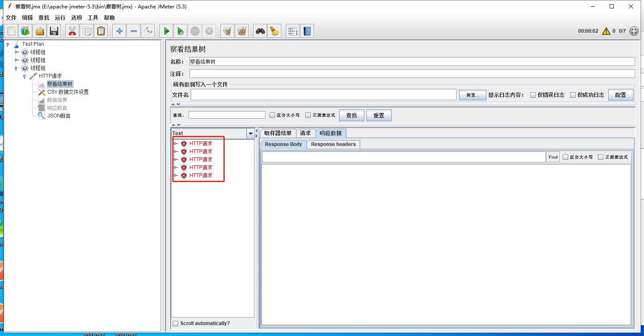Viewport: 644px width, 336px height.
Task: Enable the 仅错误日志 checkbox
Action: [533, 95]
